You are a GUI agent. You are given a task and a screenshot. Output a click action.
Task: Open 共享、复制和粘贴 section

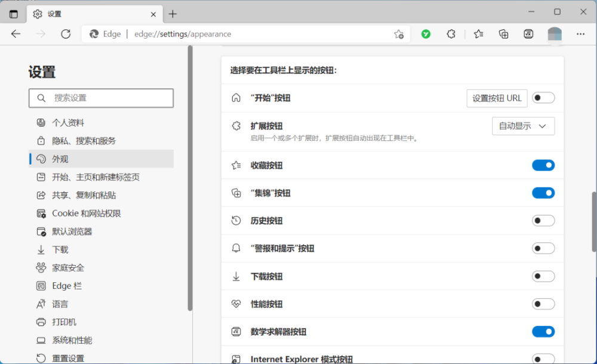click(101, 195)
